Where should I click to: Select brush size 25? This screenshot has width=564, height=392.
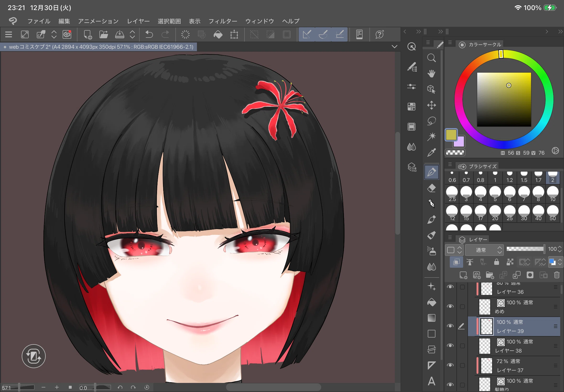(x=510, y=213)
